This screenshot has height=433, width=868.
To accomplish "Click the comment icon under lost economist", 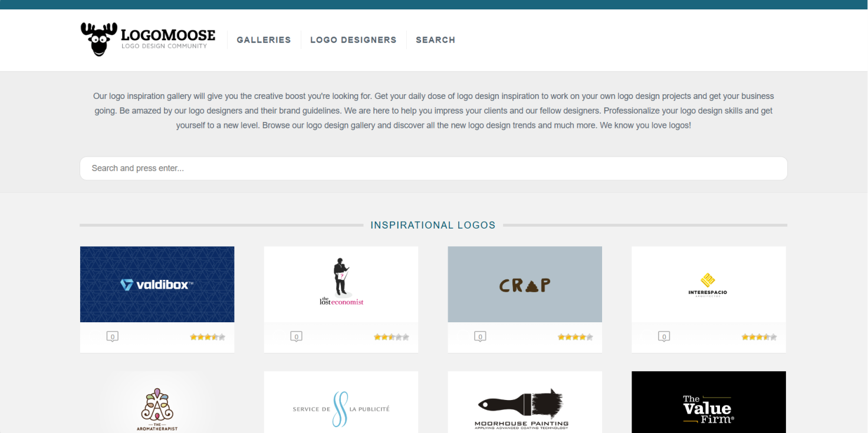I will [297, 336].
